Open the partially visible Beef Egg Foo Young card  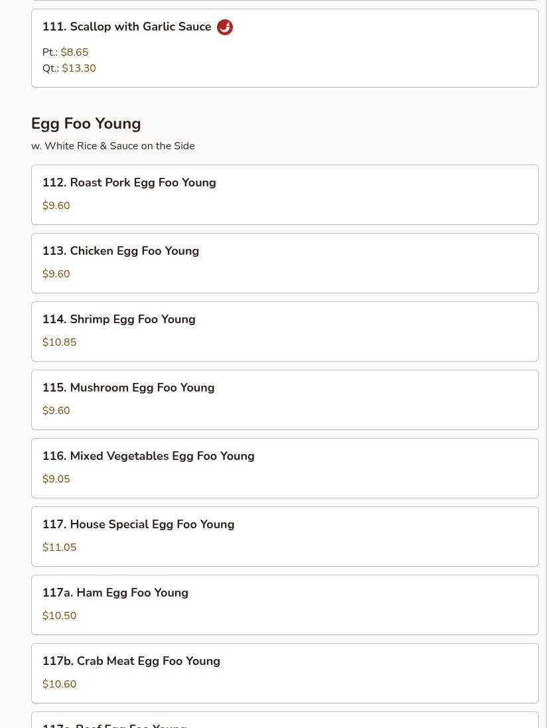pos(285,719)
